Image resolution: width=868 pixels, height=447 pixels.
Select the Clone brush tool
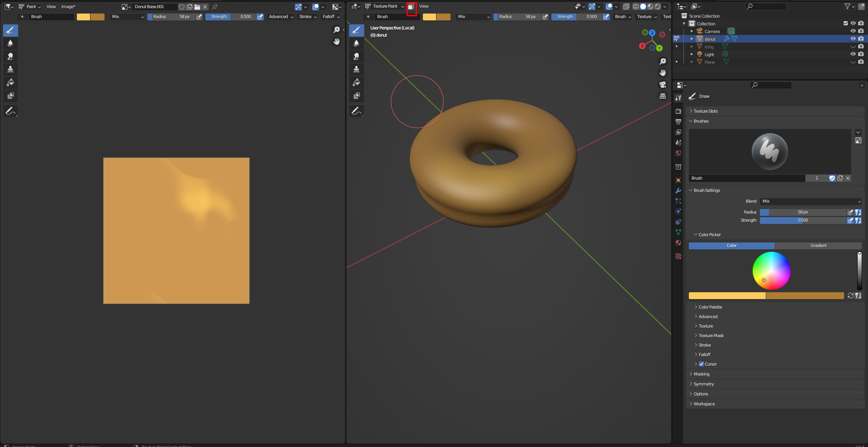point(10,69)
